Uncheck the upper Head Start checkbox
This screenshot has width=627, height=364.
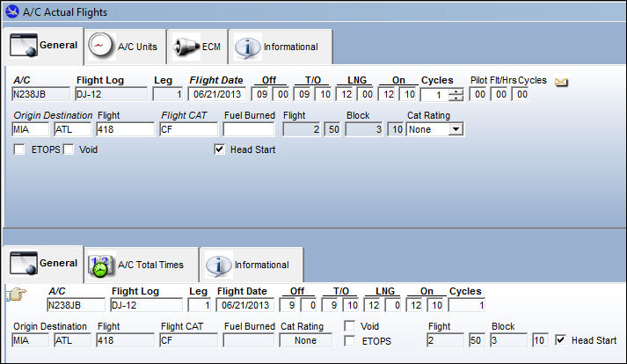click(219, 149)
